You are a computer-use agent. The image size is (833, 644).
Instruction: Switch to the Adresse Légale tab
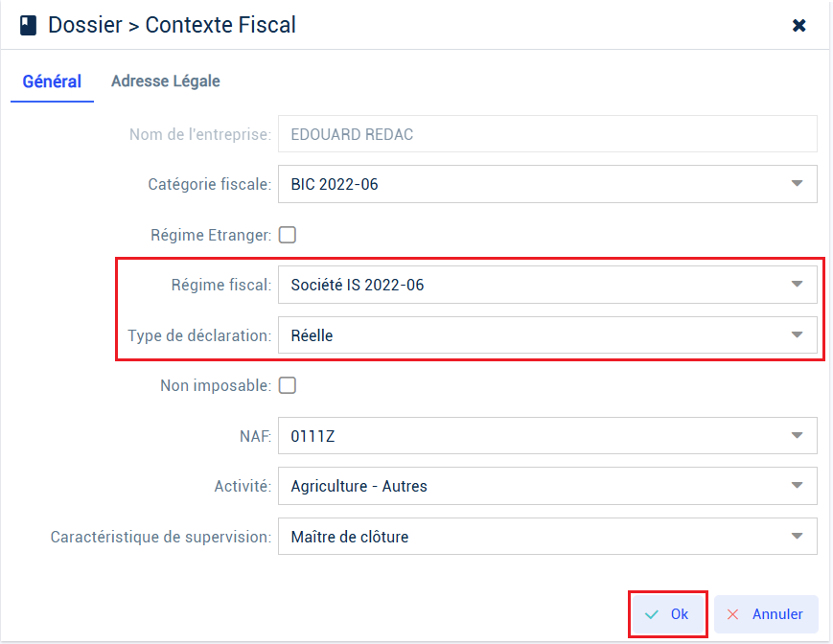pos(165,81)
